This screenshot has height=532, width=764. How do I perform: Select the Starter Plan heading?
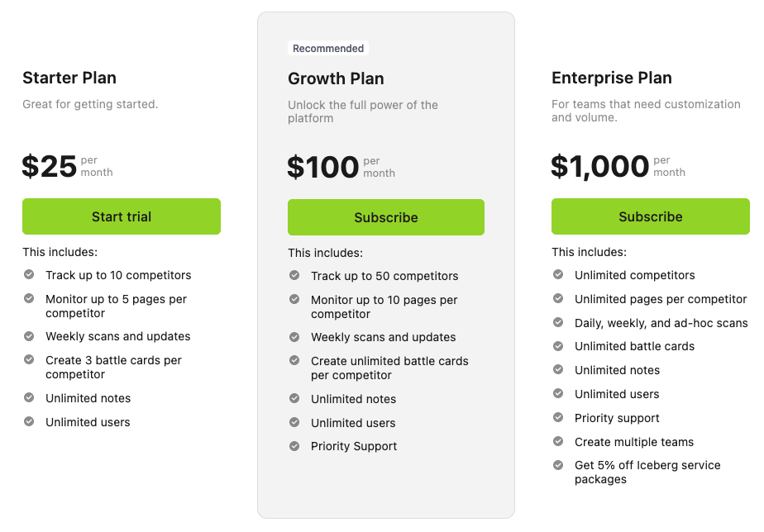pyautogui.click(x=69, y=78)
